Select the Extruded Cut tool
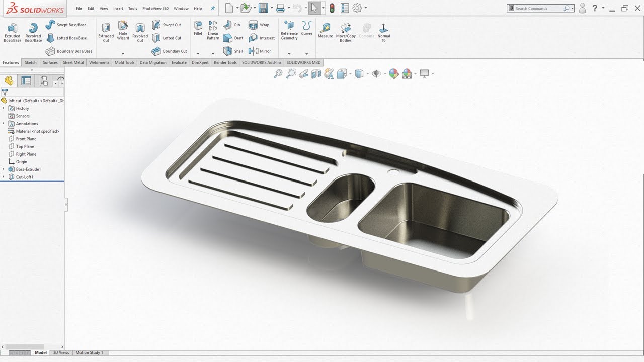The height and width of the screenshot is (362, 644). (106, 32)
